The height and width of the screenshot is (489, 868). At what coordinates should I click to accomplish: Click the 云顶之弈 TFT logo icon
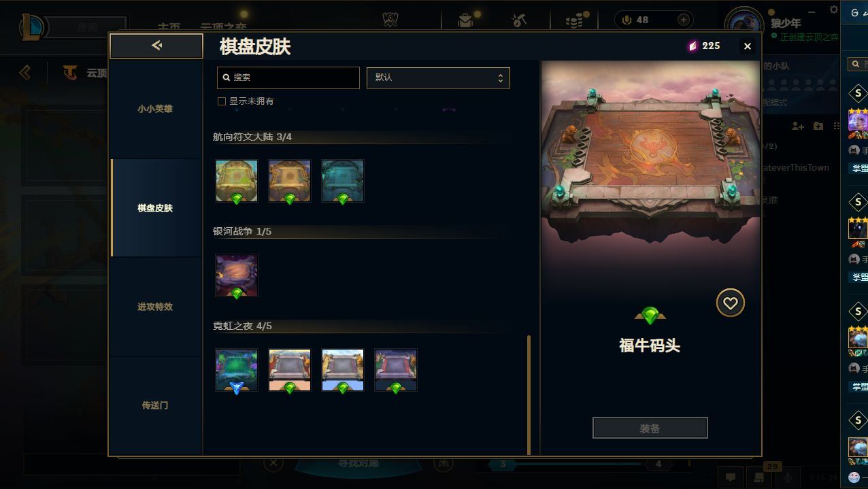coord(69,72)
